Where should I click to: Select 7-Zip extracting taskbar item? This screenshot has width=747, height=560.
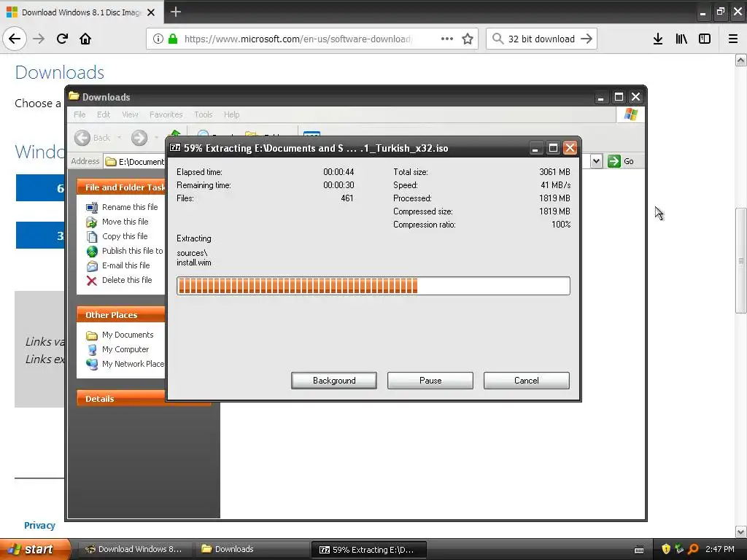click(x=368, y=550)
